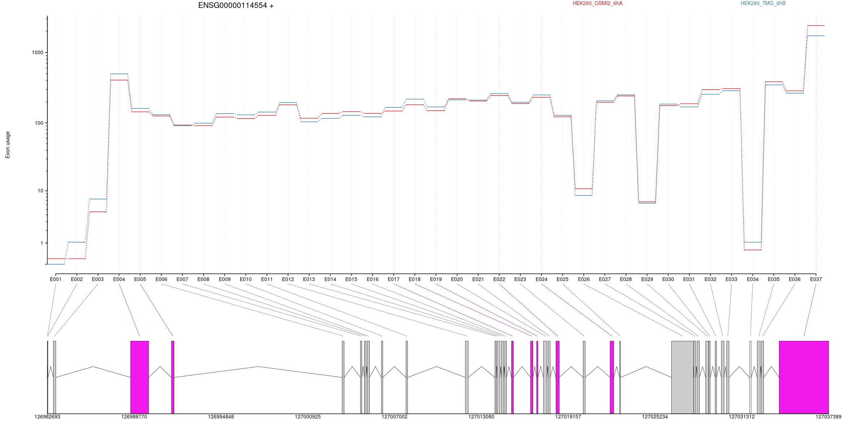Select the HEK293_TMG_6hB legend label

coord(763,3)
